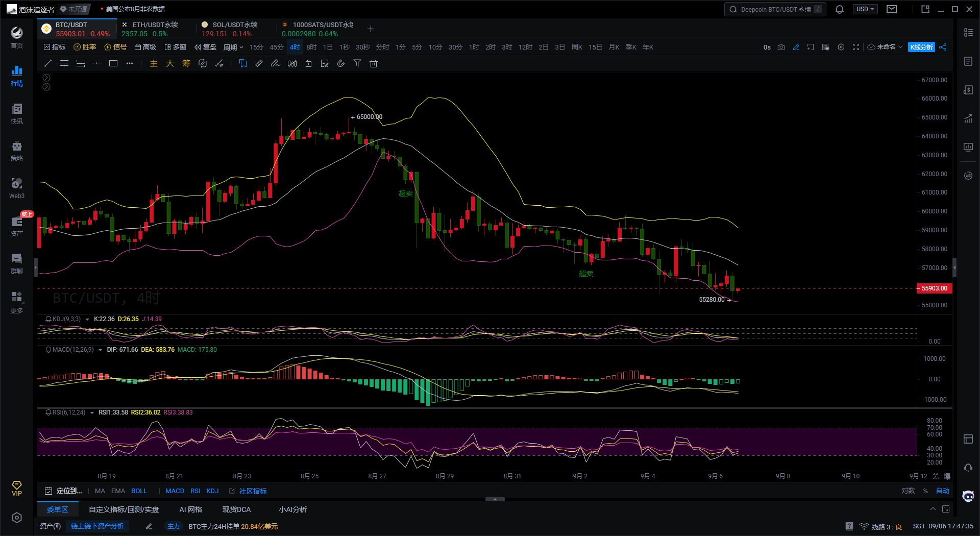Open the headset support icon
The width and height of the screenshot is (980, 536).
[x=968, y=467]
